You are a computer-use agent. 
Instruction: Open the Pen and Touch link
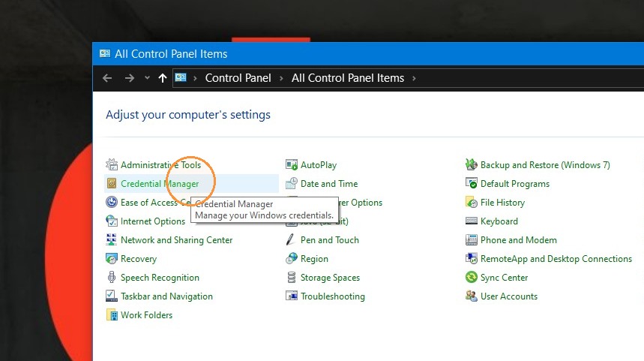point(330,239)
